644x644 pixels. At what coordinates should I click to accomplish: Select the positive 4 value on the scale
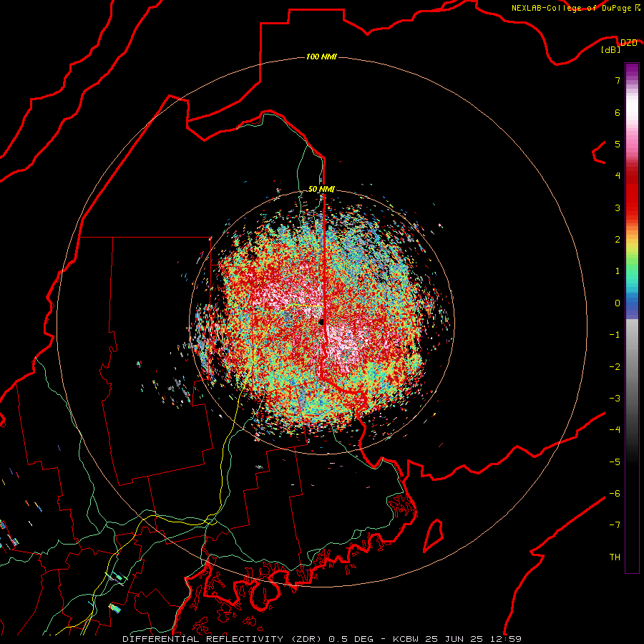coord(618,176)
